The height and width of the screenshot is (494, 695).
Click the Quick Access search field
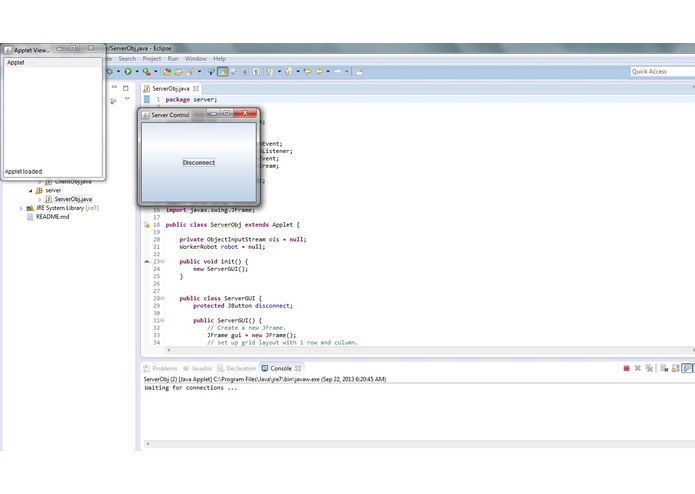tap(663, 71)
